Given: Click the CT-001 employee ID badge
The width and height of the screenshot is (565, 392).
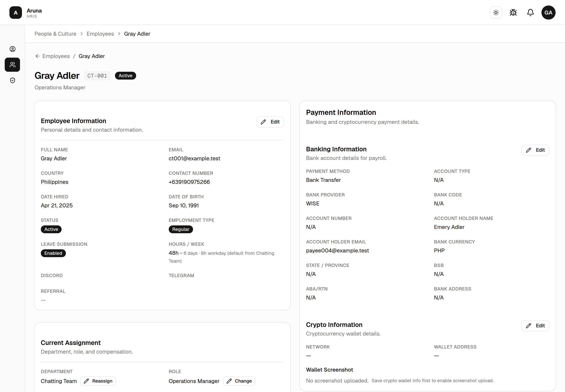Looking at the screenshot, I should pos(97,76).
